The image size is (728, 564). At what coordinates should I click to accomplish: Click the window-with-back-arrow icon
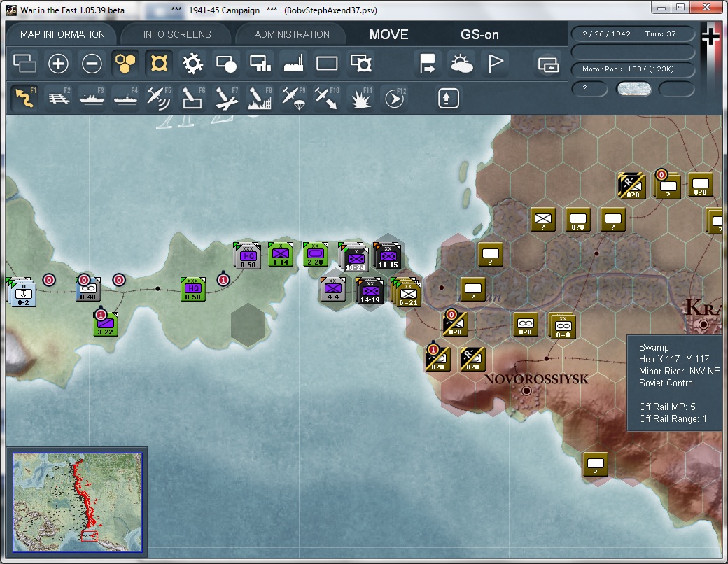point(548,64)
